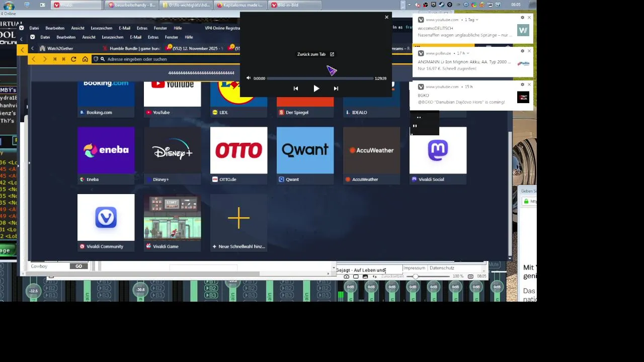
Task: Dismiss the ANSMANN pollin.de notification
Action: (529, 51)
